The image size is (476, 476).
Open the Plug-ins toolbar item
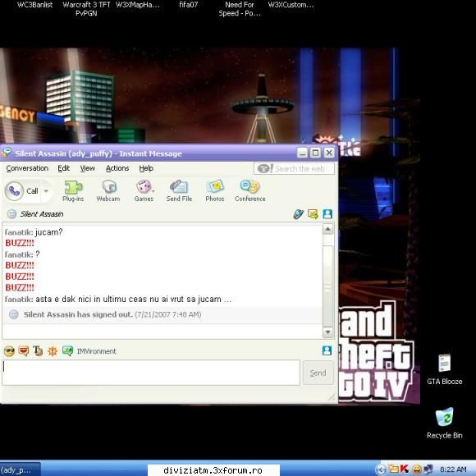(x=73, y=191)
